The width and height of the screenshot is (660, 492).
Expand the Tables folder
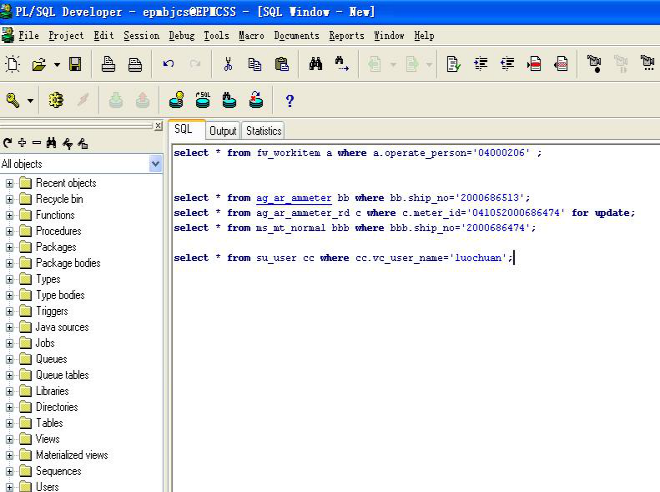pyautogui.click(x=10, y=423)
